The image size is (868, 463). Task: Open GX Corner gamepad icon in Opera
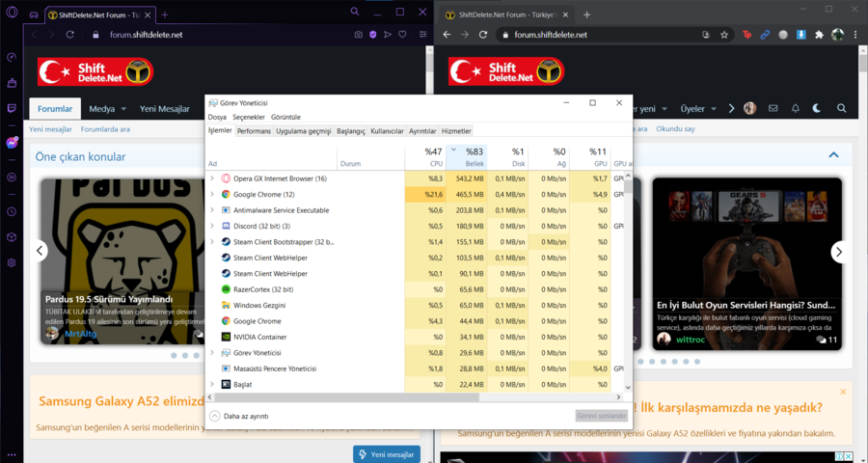point(34,15)
